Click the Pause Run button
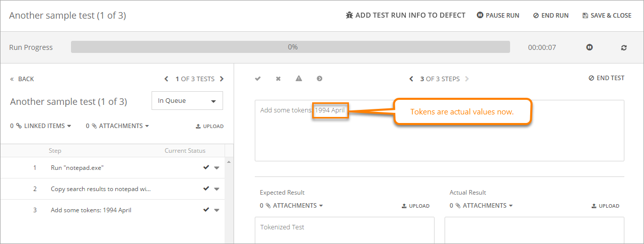The height and width of the screenshot is (244, 644). pyautogui.click(x=498, y=16)
